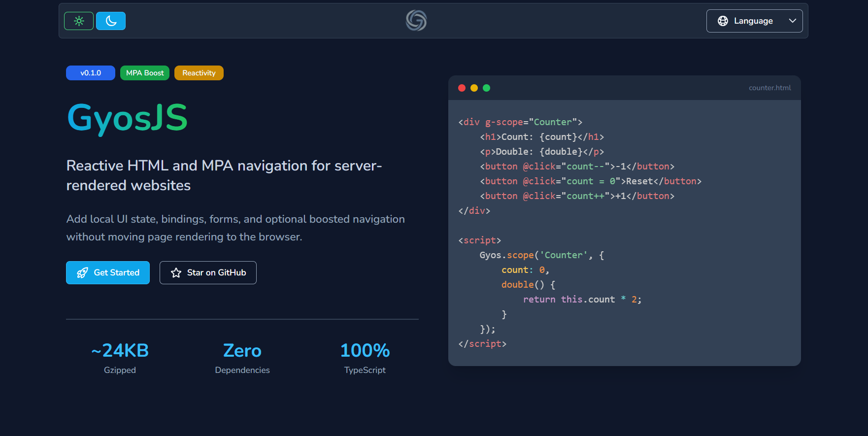The image size is (868, 436).
Task: Enable dark theme with moon button
Action: tap(111, 21)
